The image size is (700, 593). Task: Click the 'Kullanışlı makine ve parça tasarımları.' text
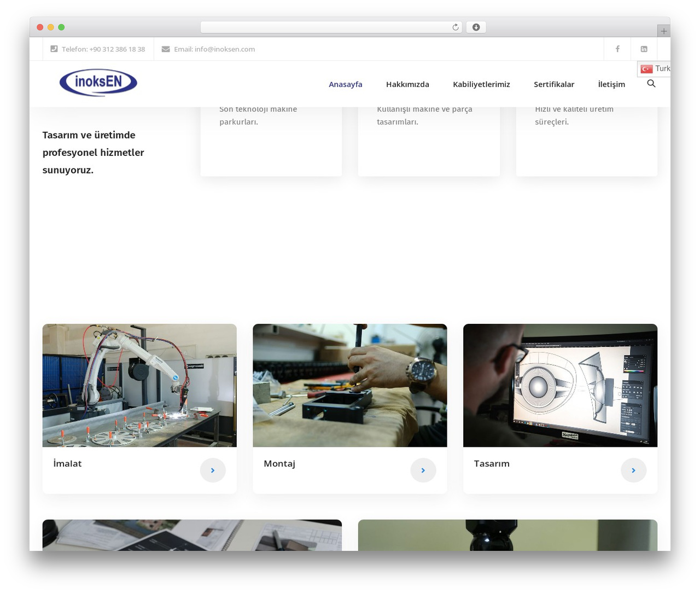(x=424, y=116)
